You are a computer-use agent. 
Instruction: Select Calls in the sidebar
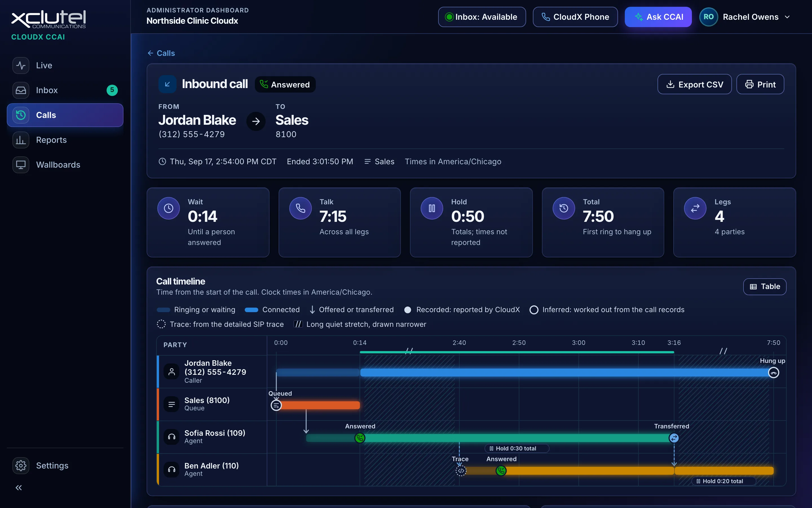(65, 115)
